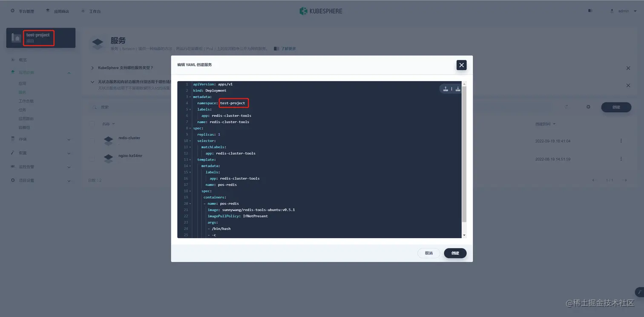This screenshot has width=644, height=317.
Task: Click the nginx-kz54mr service icon
Action: coord(109,158)
